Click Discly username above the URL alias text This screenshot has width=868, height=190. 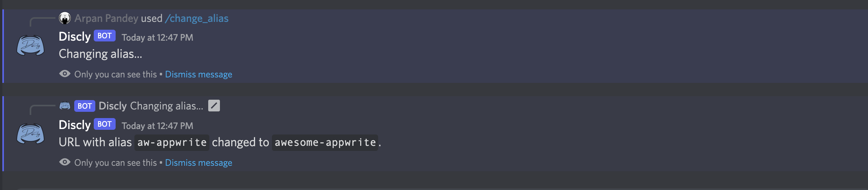tap(75, 125)
